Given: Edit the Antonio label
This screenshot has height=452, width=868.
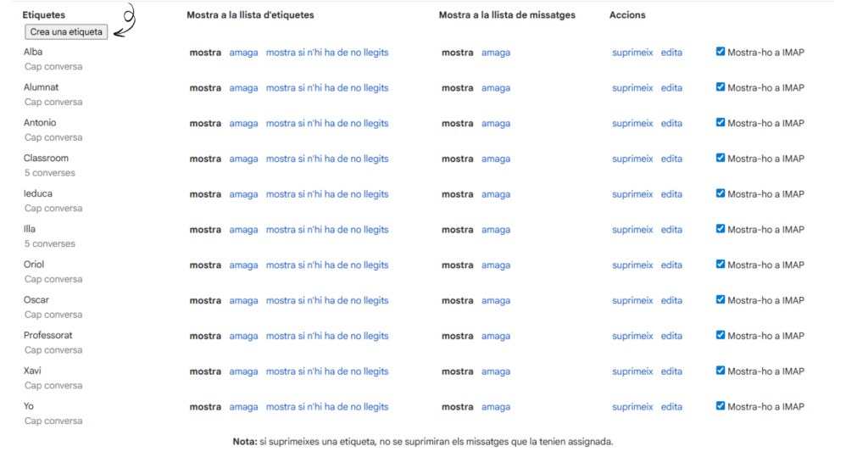Looking at the screenshot, I should coord(671,124).
